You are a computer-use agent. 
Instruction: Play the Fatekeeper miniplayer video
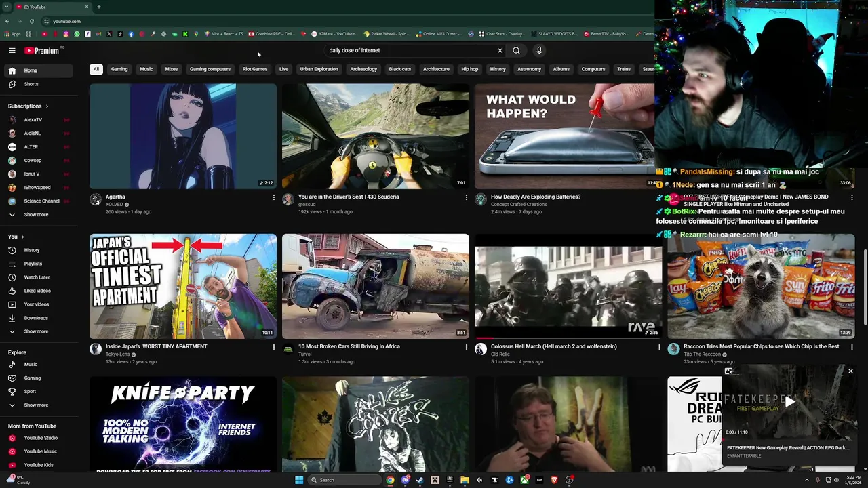click(789, 402)
